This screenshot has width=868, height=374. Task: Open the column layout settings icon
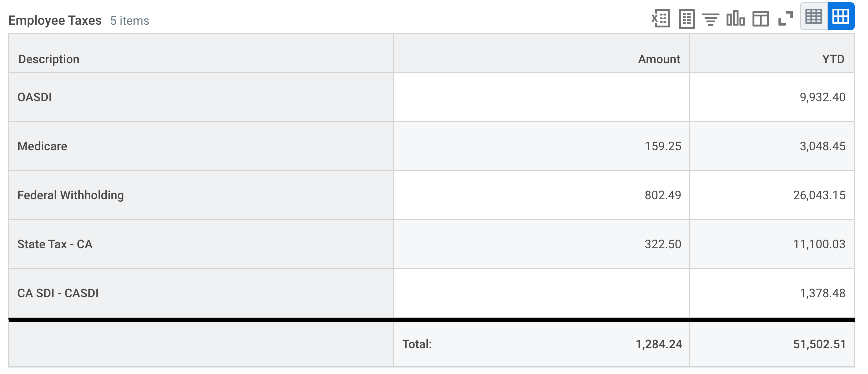[x=760, y=19]
